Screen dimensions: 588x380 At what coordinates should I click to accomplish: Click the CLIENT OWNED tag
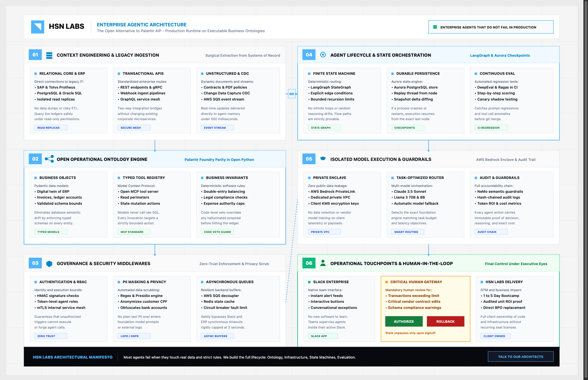click(x=495, y=336)
